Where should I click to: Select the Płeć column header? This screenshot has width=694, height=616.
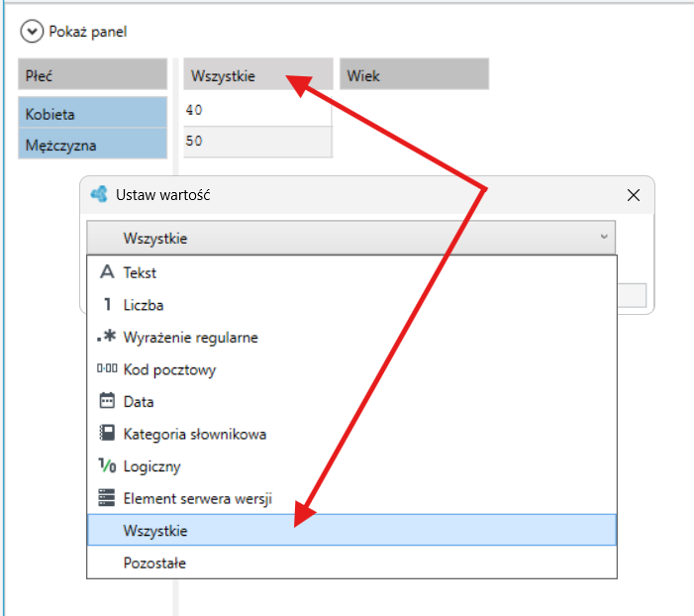coord(92,74)
